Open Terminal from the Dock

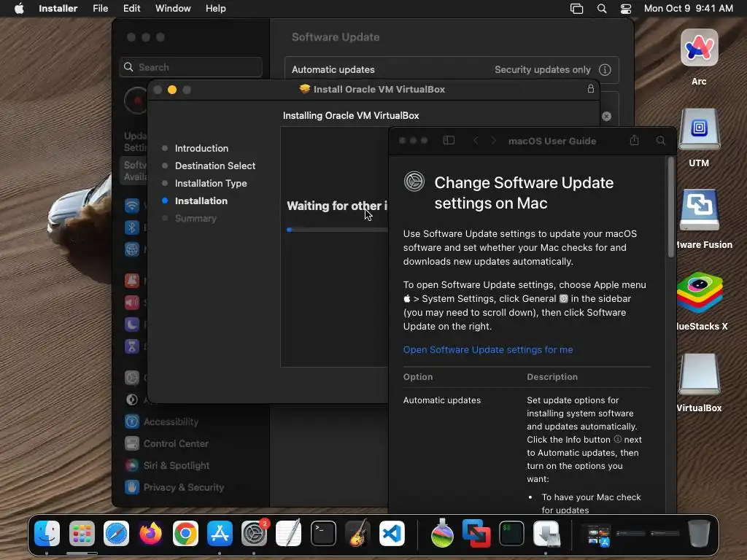(x=323, y=533)
